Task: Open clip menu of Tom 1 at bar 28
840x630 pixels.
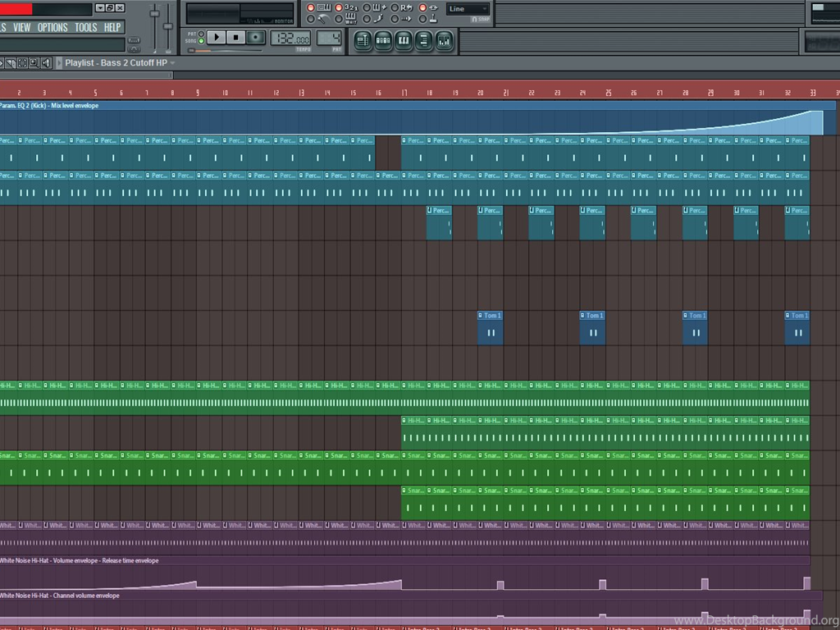Action: [685, 316]
